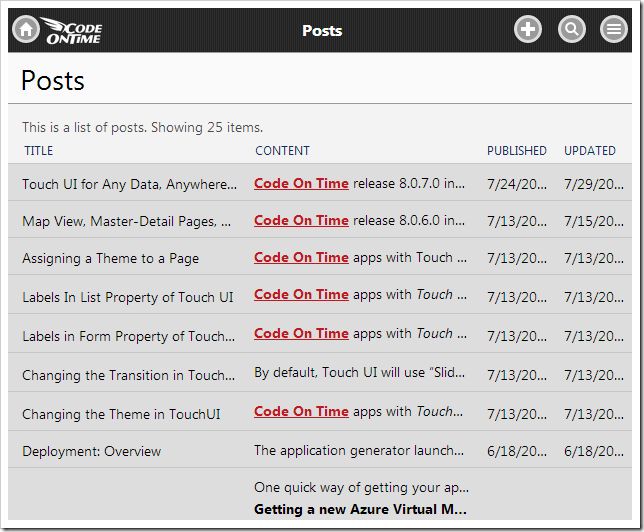Select 'Map View, Master-Detail Pages, ...' post
644x532 pixels.
pos(126,221)
